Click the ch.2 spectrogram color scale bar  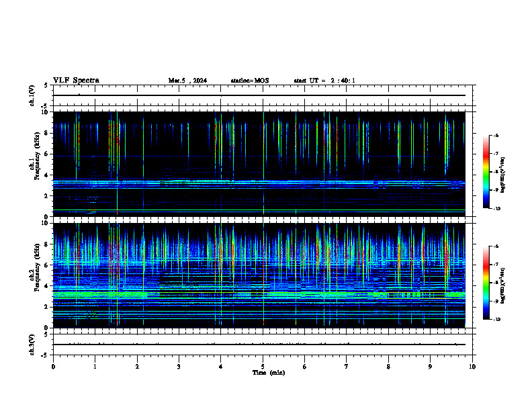tap(486, 283)
